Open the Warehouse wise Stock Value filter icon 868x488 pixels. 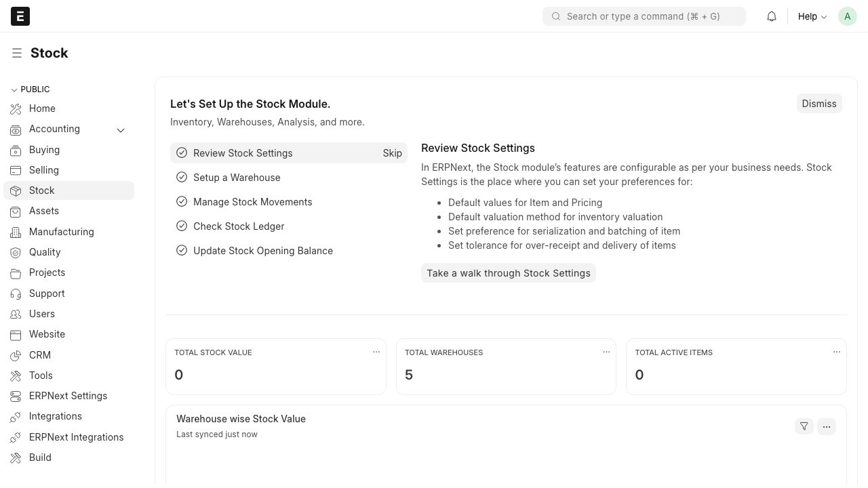804,426
